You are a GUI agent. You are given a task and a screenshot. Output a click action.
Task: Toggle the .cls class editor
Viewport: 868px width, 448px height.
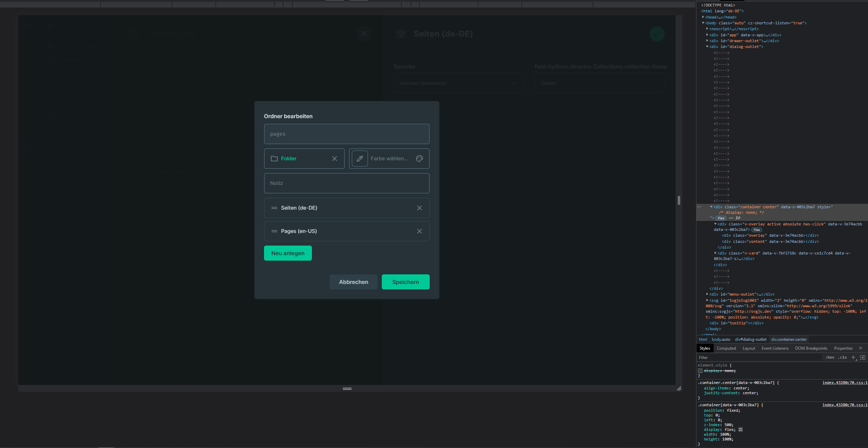point(842,357)
